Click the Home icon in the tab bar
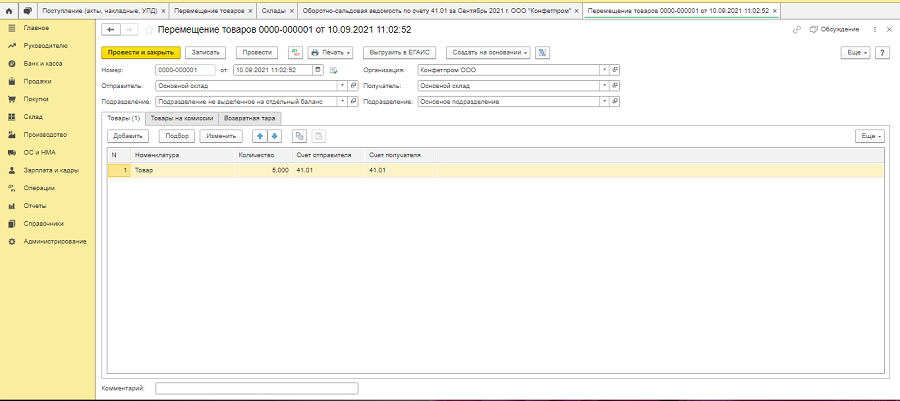Viewport: 900px width, 401px height. coord(10,9)
